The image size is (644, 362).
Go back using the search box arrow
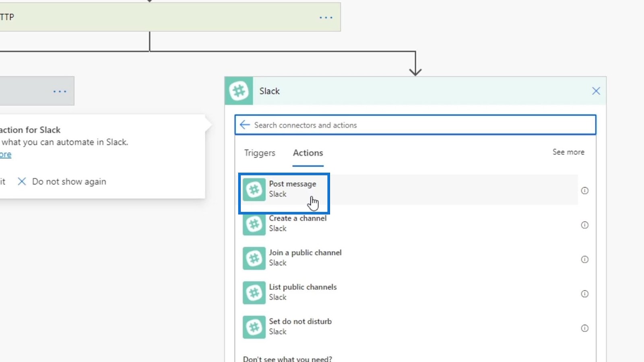click(245, 125)
